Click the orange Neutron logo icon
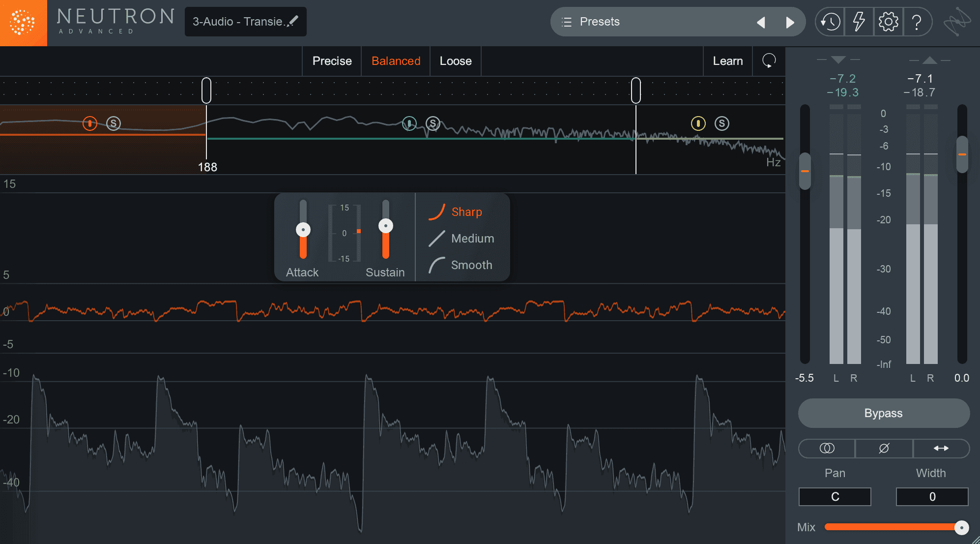The height and width of the screenshot is (544, 980). pos(23,23)
